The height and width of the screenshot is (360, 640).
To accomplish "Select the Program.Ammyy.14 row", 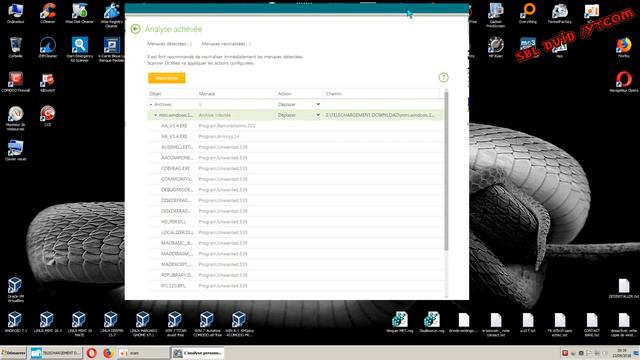I will click(295, 136).
